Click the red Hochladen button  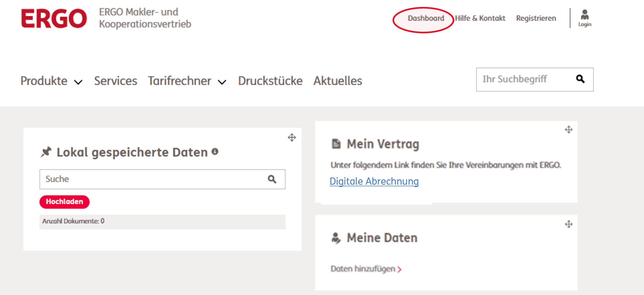click(x=64, y=202)
